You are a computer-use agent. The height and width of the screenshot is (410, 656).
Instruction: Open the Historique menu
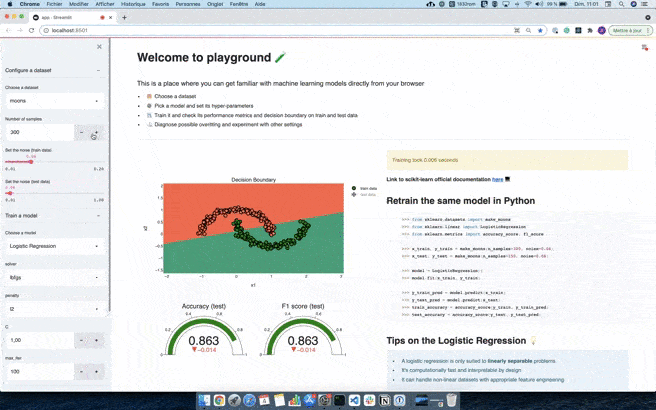point(133,4)
